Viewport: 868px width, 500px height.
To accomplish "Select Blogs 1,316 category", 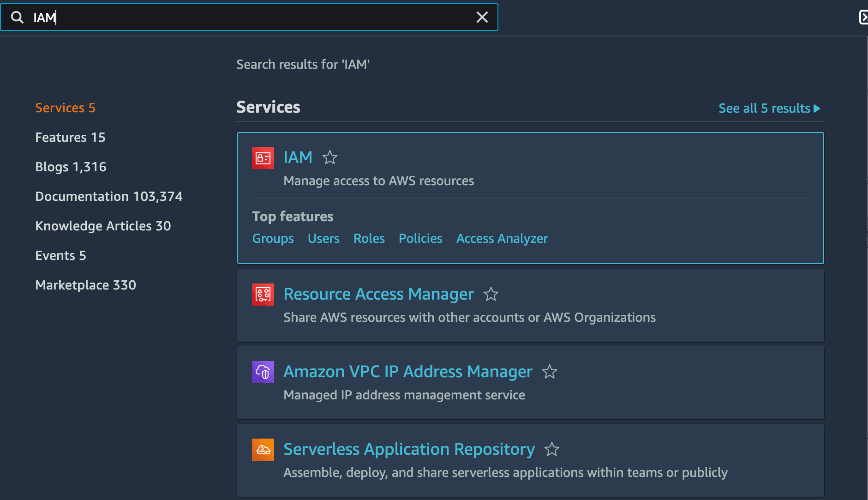I will [71, 167].
